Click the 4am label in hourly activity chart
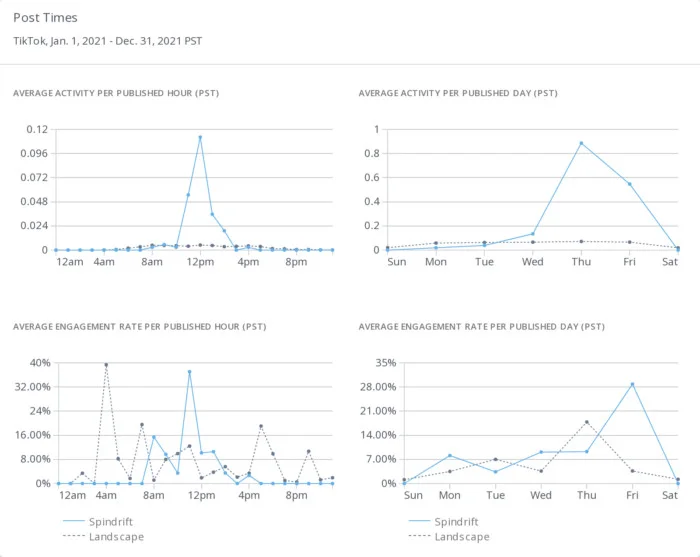700x557 pixels. pos(104,262)
